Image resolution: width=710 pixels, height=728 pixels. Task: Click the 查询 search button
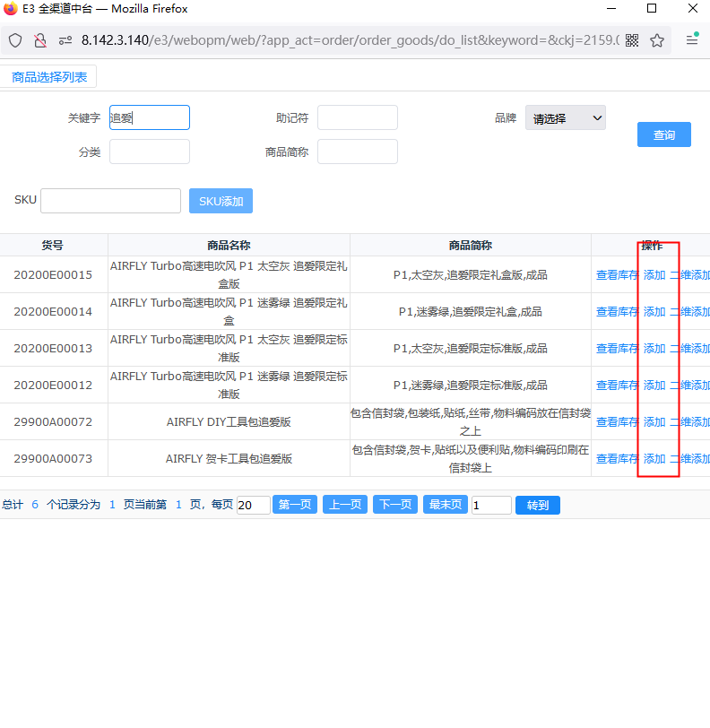(x=664, y=134)
